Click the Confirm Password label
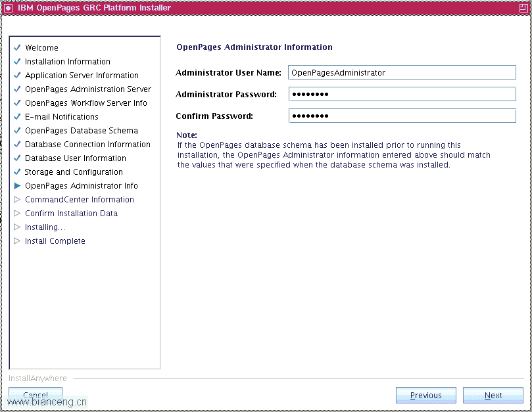 (x=214, y=116)
